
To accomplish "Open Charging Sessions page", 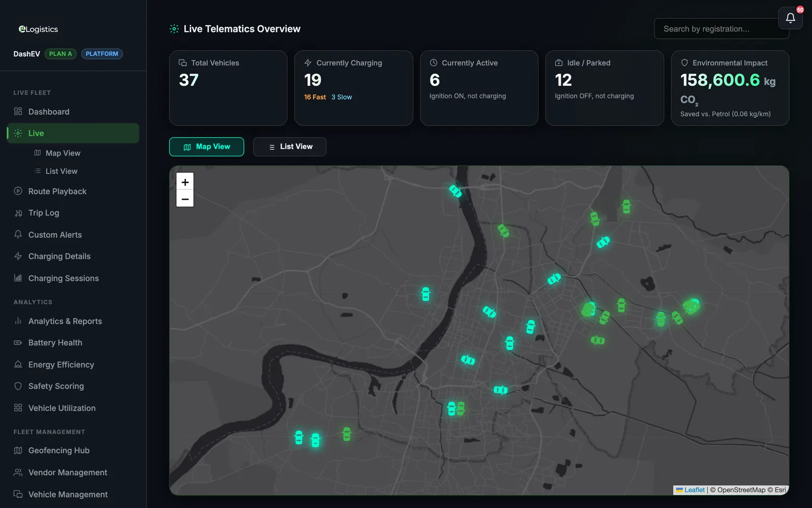I will coord(73,278).
